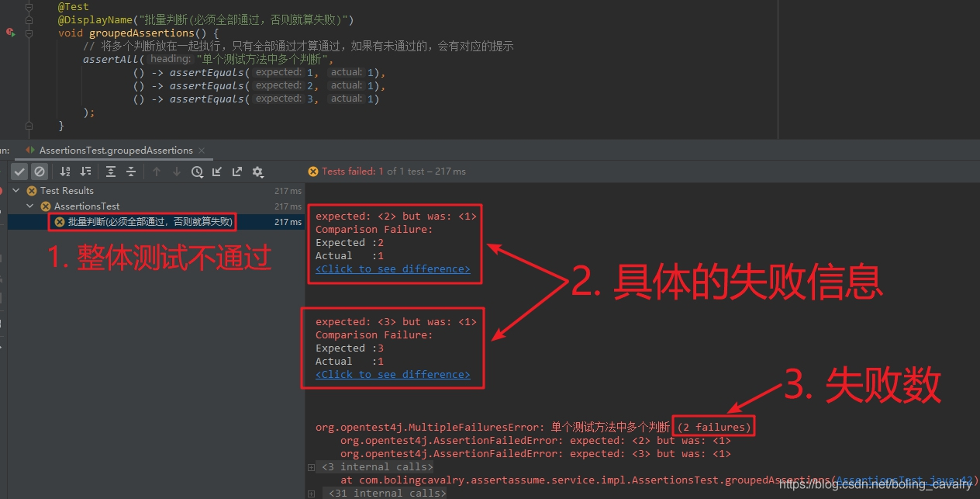Click the import tests icon
The width and height of the screenshot is (980, 499).
[x=217, y=172]
